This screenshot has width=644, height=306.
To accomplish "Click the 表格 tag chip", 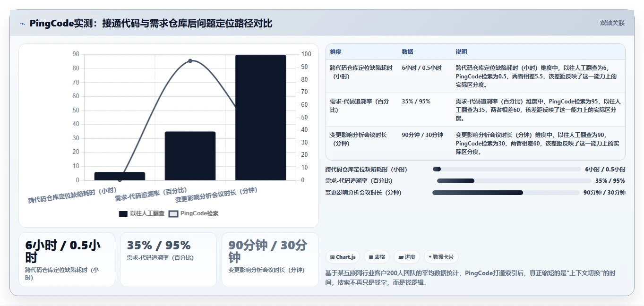I will tap(377, 257).
